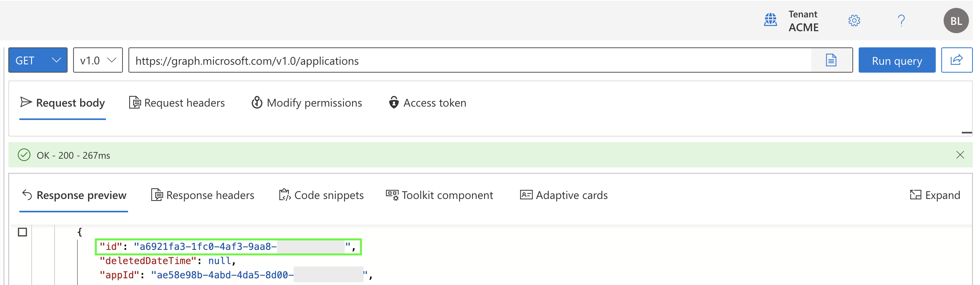Collapse the request panel using the minimize bar
This screenshot has width=980, height=285.
coord(966,133)
